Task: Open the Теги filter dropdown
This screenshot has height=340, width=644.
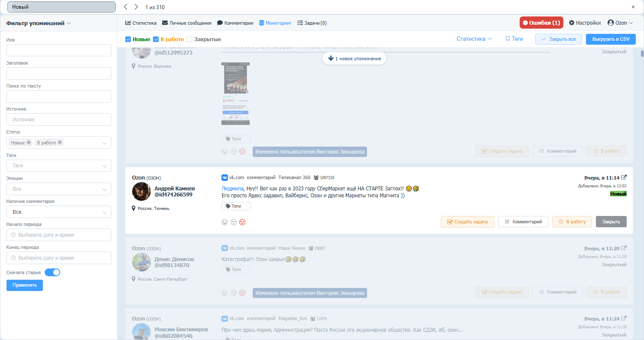Action: click(x=59, y=166)
